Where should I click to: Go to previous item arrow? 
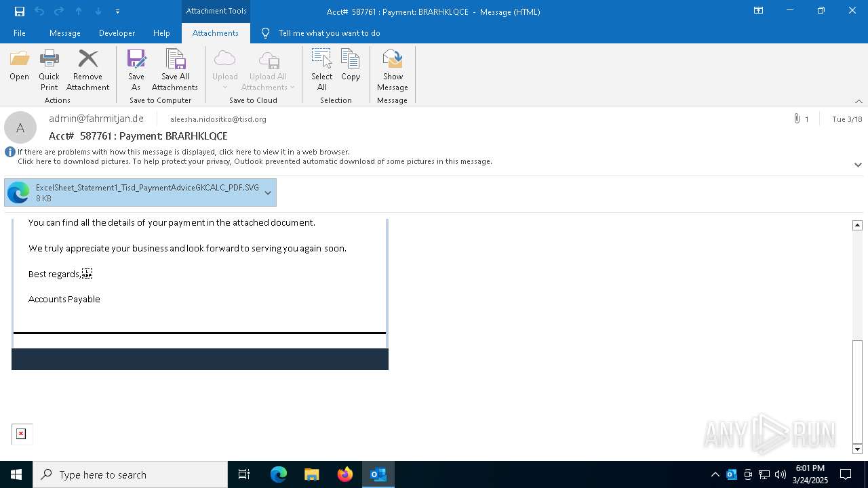click(x=79, y=12)
